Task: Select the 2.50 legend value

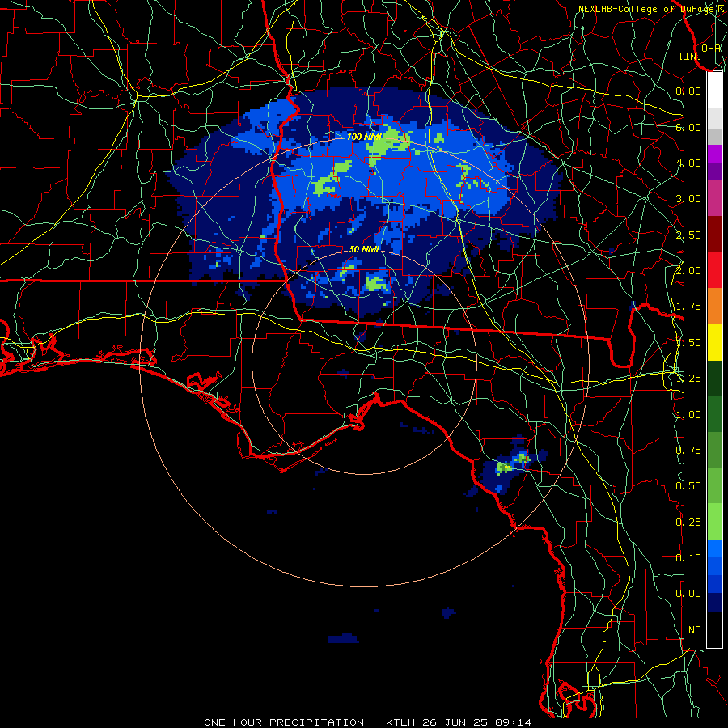Action: click(x=688, y=235)
